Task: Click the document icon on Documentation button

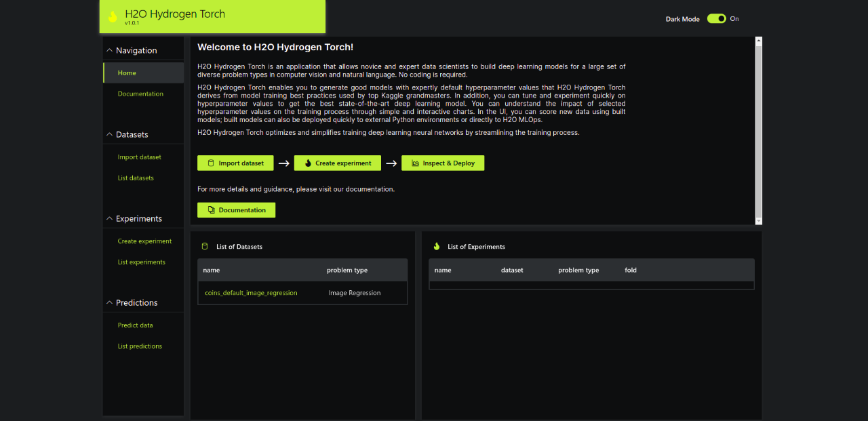Action: [x=211, y=210]
